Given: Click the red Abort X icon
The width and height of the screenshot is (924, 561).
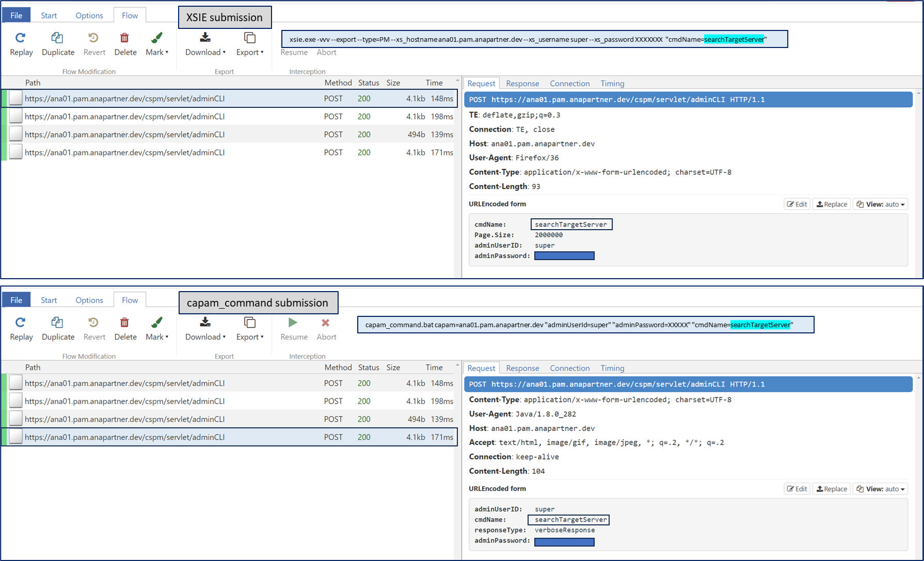Looking at the screenshot, I should 325,323.
